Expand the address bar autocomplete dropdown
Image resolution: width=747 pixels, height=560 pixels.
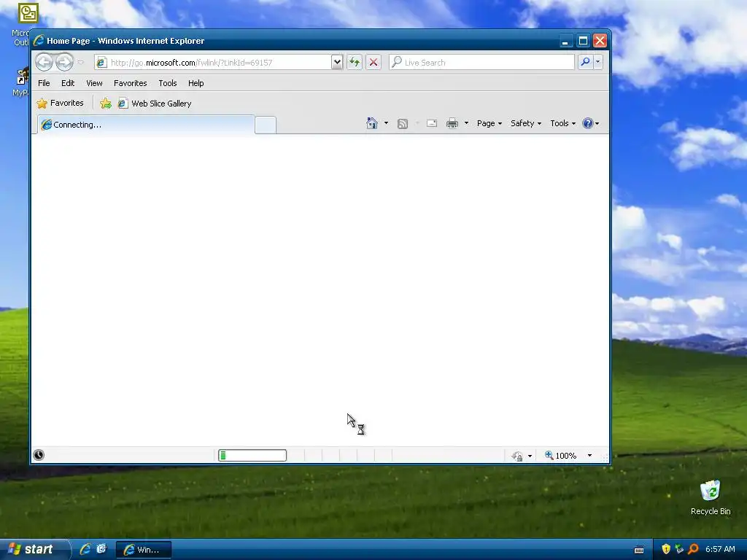point(337,62)
